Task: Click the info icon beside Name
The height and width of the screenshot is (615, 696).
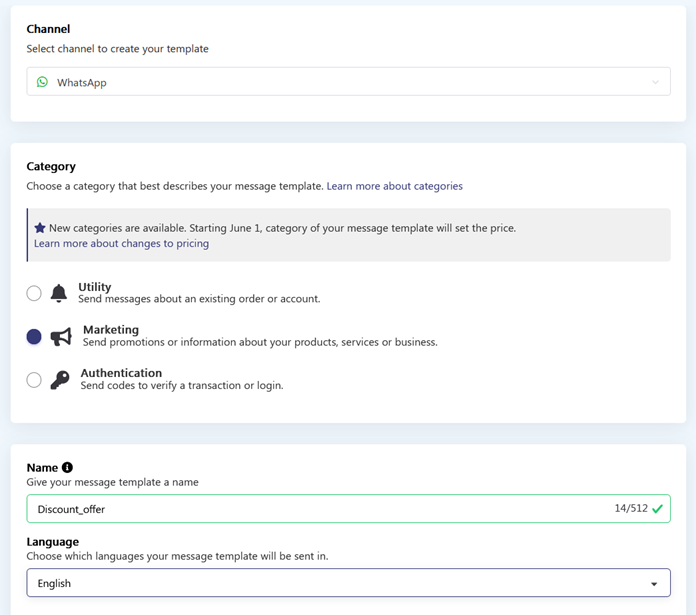Action: [67, 467]
